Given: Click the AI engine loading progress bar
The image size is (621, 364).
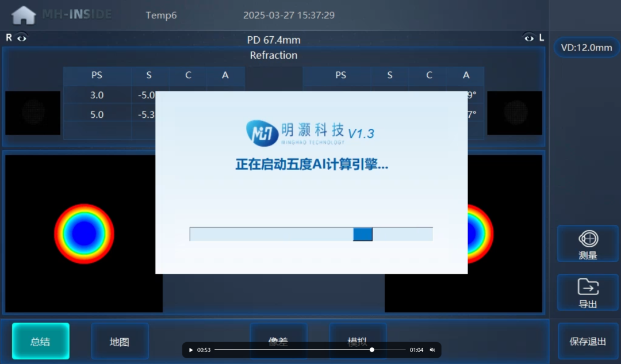Looking at the screenshot, I should click(x=311, y=234).
